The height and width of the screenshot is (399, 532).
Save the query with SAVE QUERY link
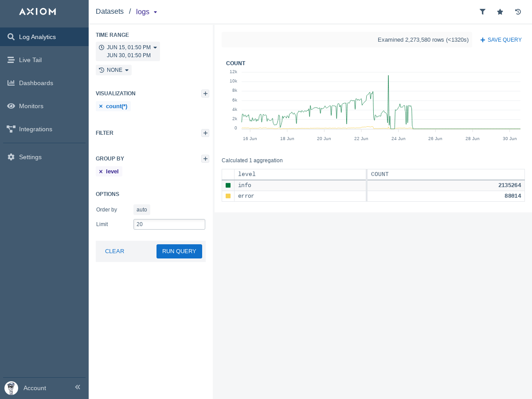pos(501,40)
